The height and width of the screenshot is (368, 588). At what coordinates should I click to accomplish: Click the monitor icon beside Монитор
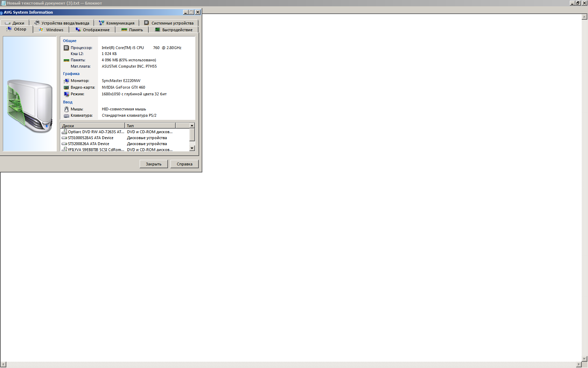coord(66,81)
